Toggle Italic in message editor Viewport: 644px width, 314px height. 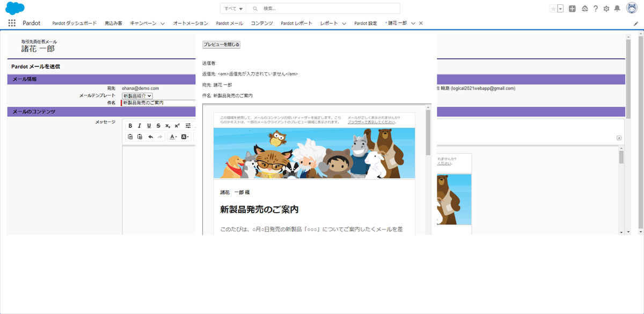(140, 125)
